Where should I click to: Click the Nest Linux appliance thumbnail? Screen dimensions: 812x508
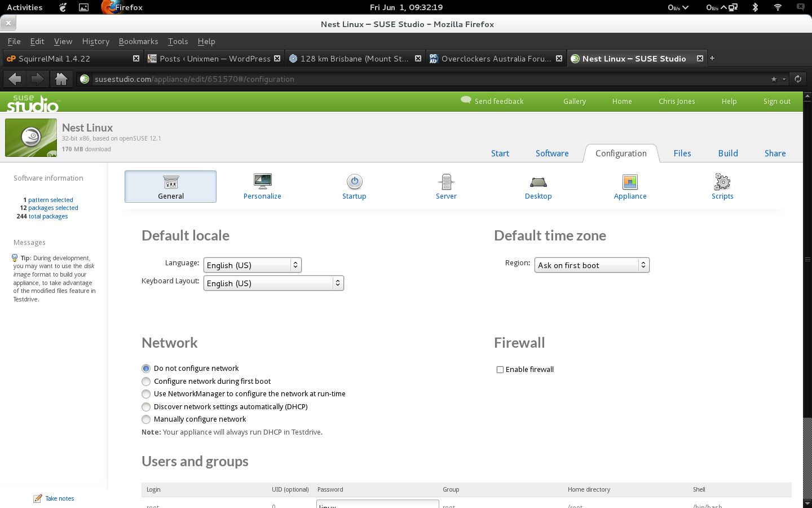31,138
